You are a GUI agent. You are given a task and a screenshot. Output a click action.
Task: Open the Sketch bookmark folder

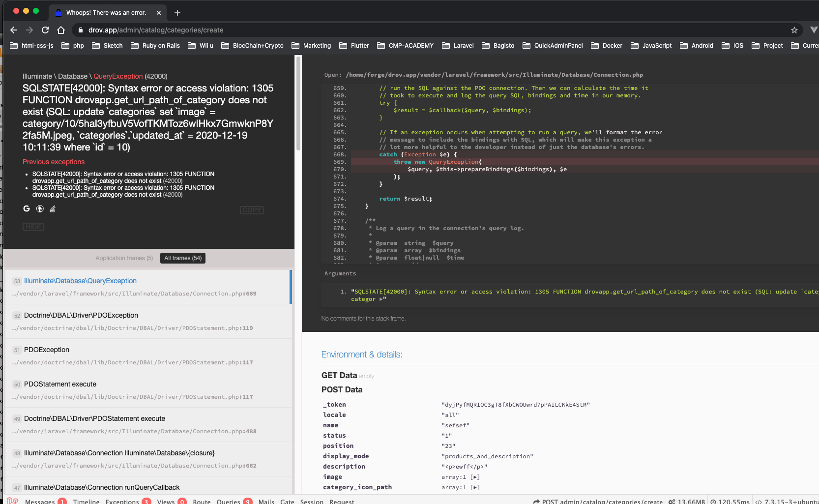tap(107, 46)
